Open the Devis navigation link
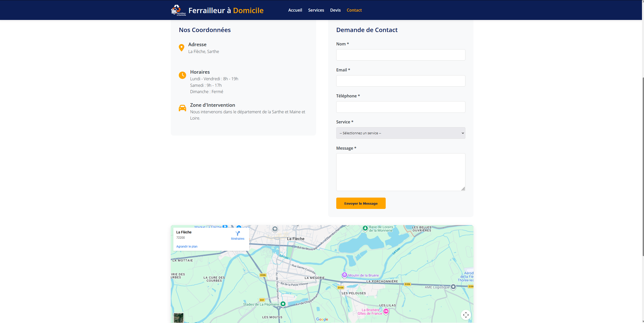The width and height of the screenshot is (644, 323). pos(335,10)
